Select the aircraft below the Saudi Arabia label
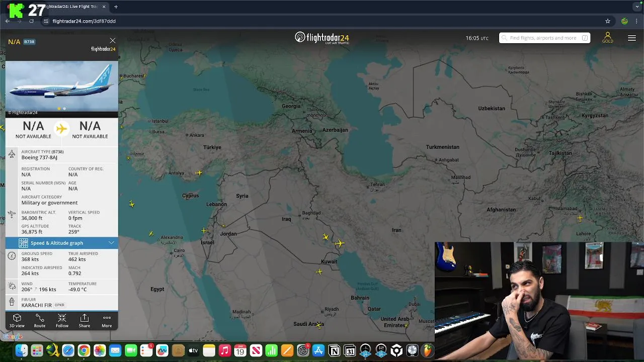 coord(319,325)
